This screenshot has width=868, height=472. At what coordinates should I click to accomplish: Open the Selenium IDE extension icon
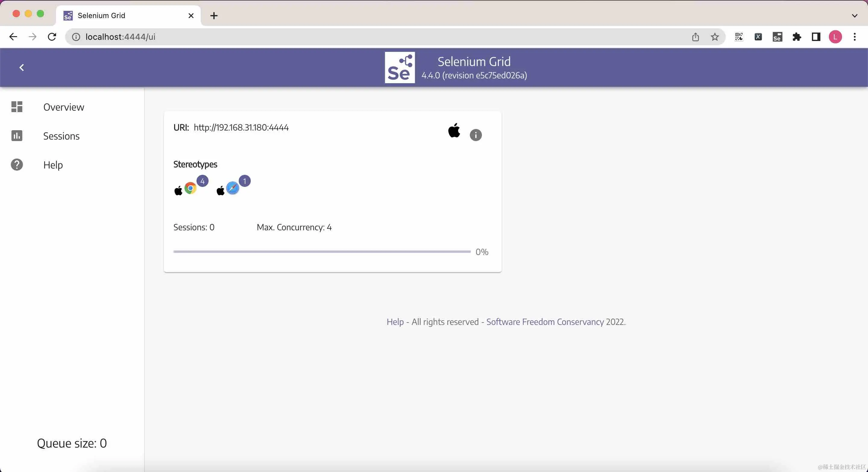click(777, 37)
